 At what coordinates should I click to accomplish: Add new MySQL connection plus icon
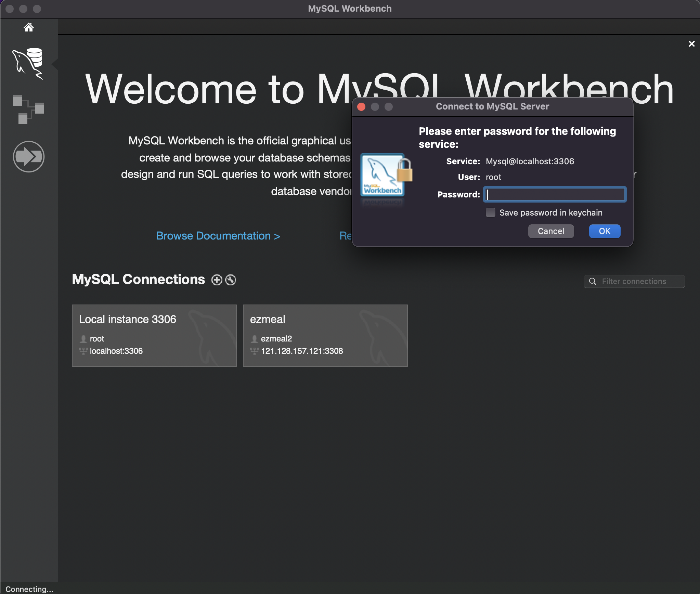coord(217,280)
